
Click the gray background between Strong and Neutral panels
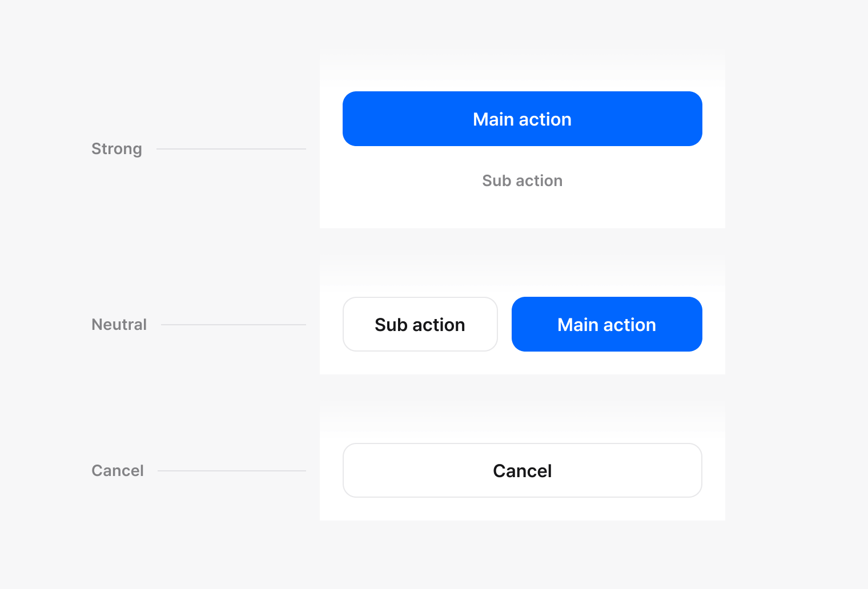(522, 243)
